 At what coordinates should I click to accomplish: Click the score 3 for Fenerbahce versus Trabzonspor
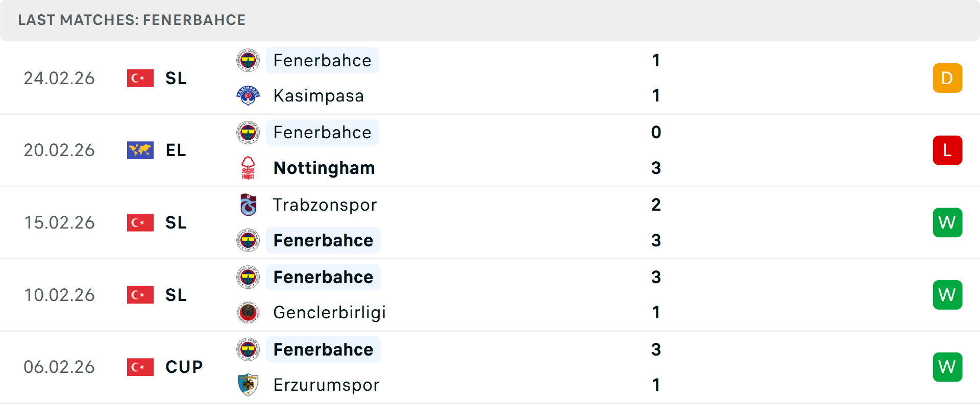point(656,240)
